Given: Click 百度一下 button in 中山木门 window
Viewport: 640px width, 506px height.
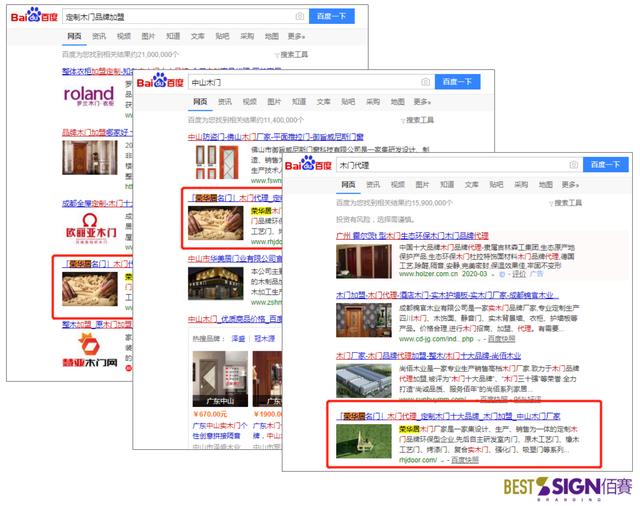Looking at the screenshot, I should point(458,82).
